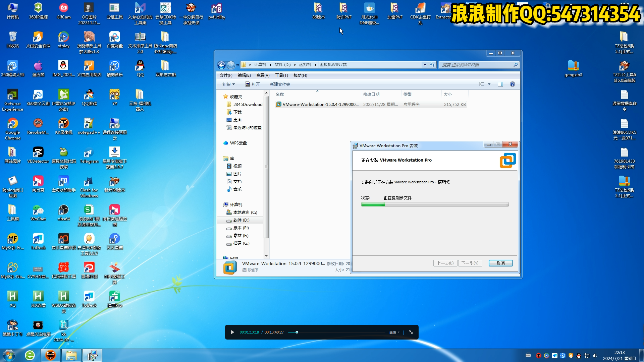Select 本地磁盘 (C:) in tree
The image size is (644, 362).
[245, 213]
